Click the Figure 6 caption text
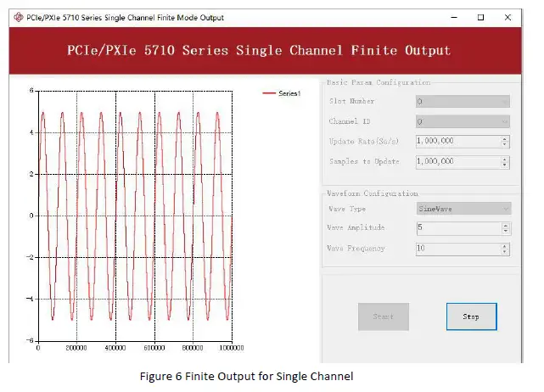Screen dimensions: 544x392 click(x=247, y=377)
